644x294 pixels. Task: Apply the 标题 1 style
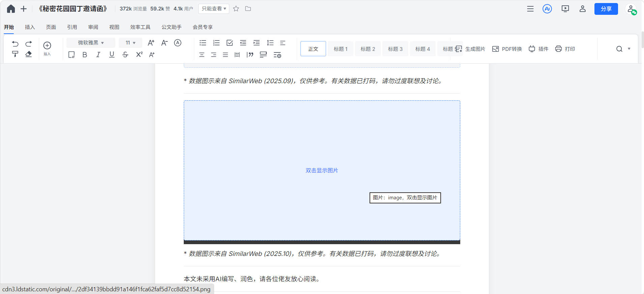click(x=341, y=49)
